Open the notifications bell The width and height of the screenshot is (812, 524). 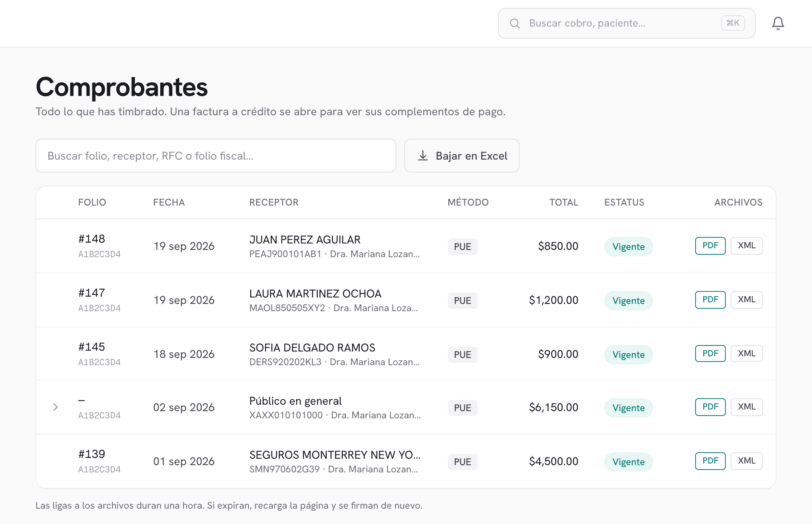[778, 23]
